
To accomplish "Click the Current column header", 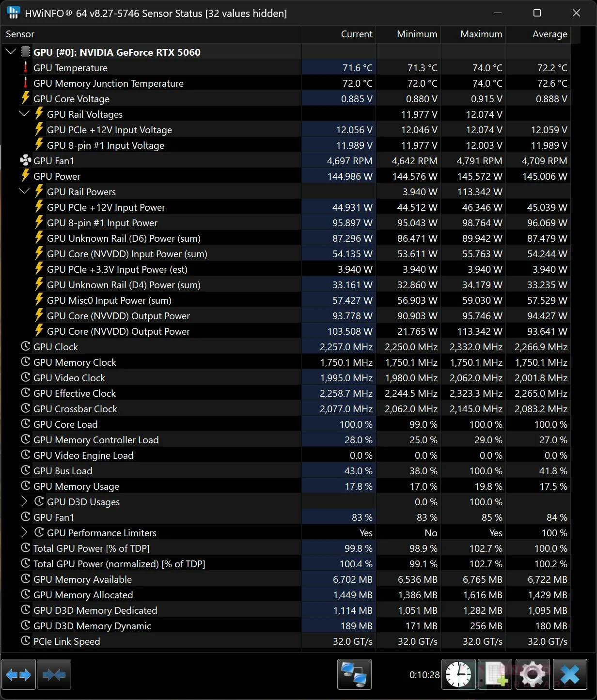I will 339,34.
